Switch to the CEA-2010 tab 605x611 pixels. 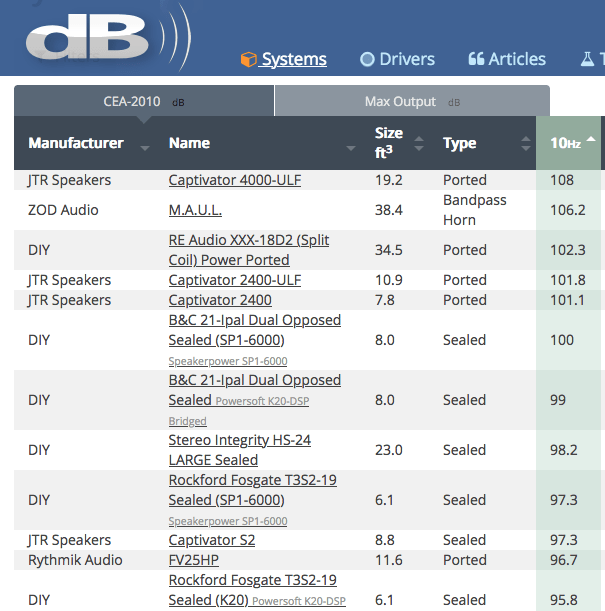[144, 101]
